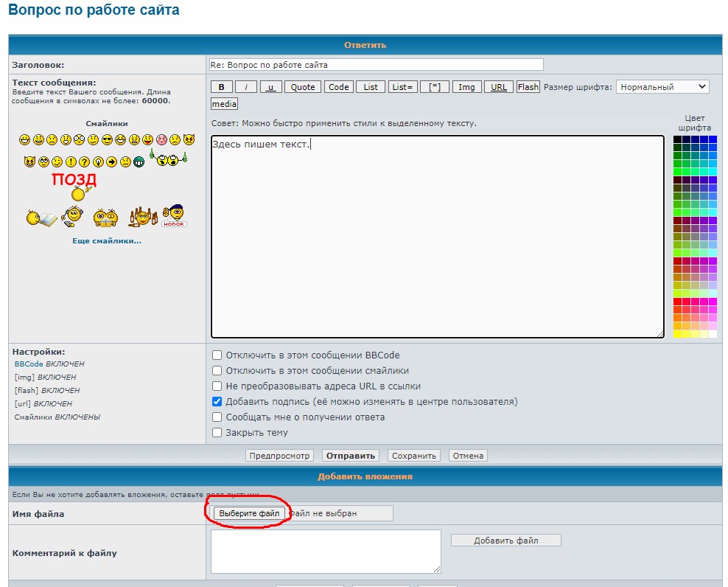The height and width of the screenshot is (587, 728).
Task: Insert the HONOR saluting smiley
Action: tap(174, 215)
